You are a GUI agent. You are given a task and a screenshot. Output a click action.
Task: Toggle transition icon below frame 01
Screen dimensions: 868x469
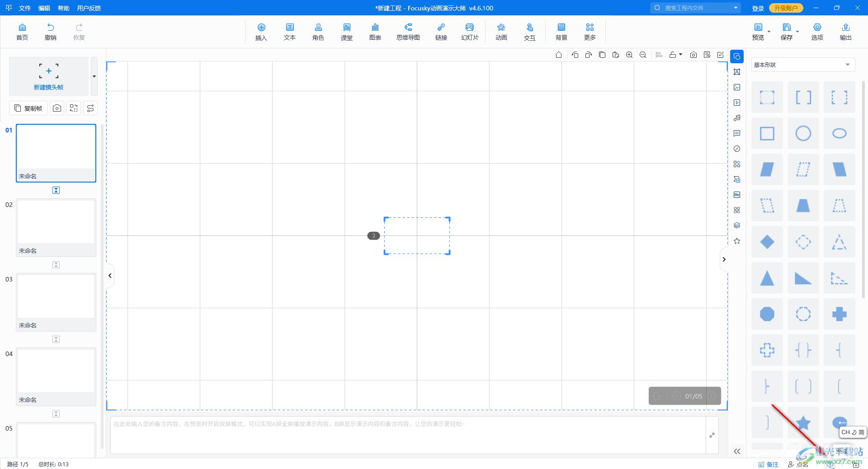pos(56,190)
